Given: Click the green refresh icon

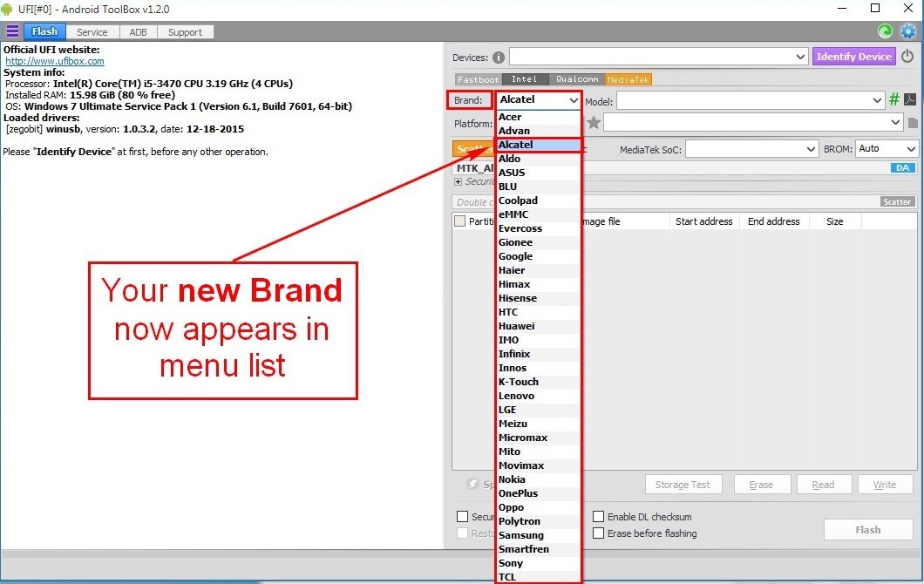Looking at the screenshot, I should point(885,31).
